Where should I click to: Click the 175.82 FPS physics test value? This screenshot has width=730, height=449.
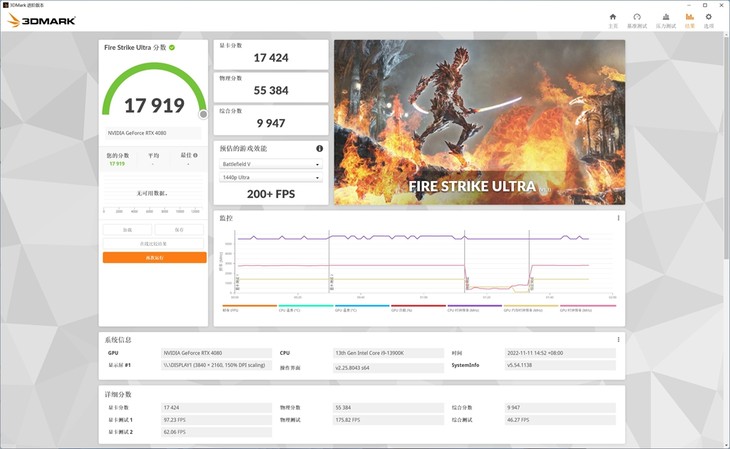389,420
